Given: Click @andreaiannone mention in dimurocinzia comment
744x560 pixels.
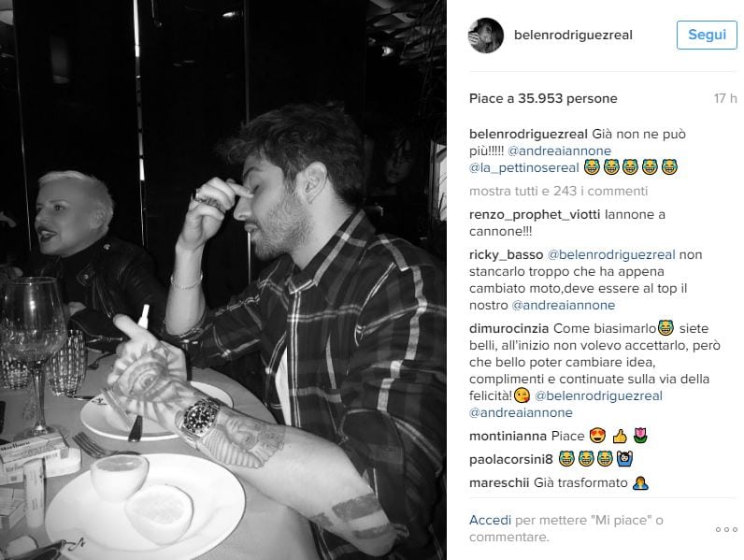Looking at the screenshot, I should pyautogui.click(x=521, y=413).
